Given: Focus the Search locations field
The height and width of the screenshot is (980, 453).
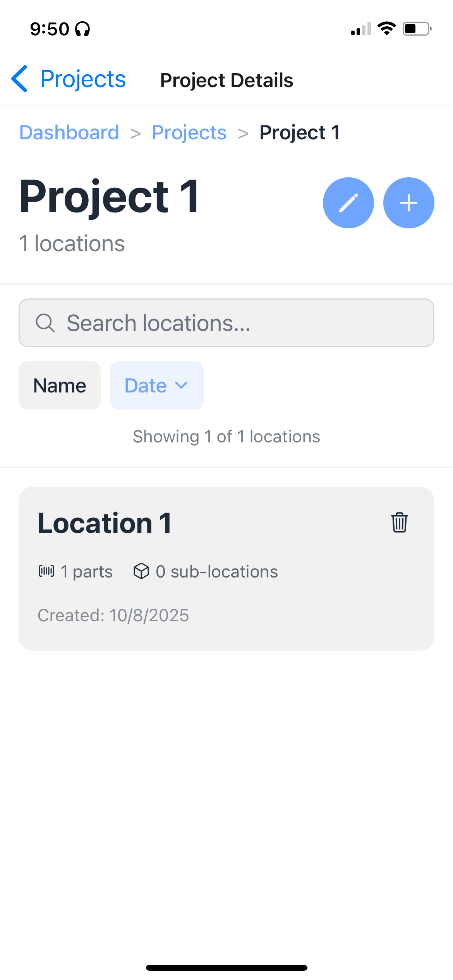Looking at the screenshot, I should tap(226, 323).
